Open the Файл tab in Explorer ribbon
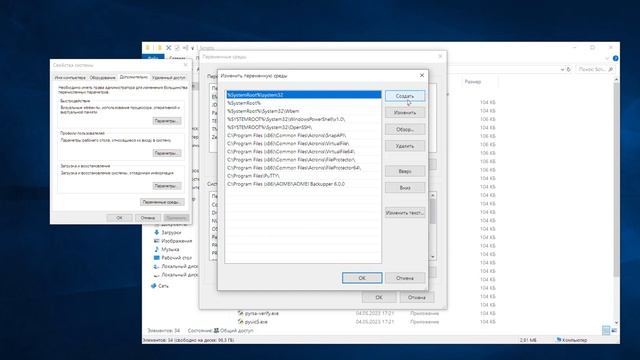The width and height of the screenshot is (640, 360). [153, 58]
